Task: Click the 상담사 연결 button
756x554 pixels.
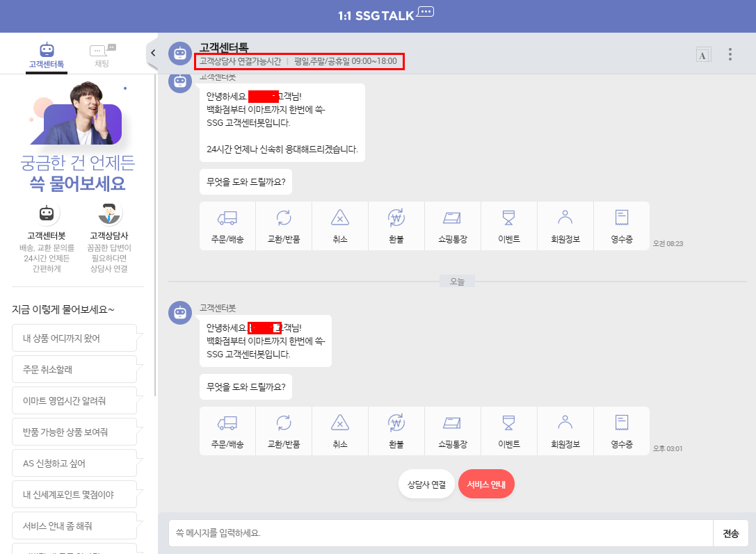Action: point(427,484)
